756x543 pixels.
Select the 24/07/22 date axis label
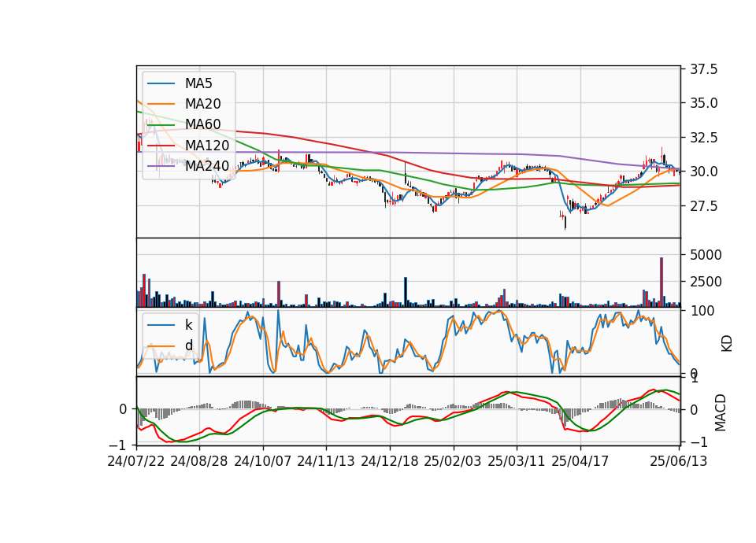coord(136,461)
